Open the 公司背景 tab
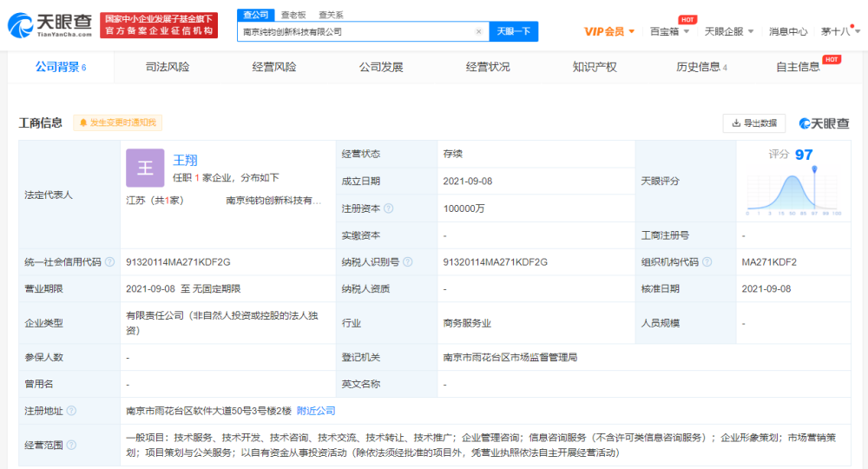The height and width of the screenshot is (469, 868). 61,67
